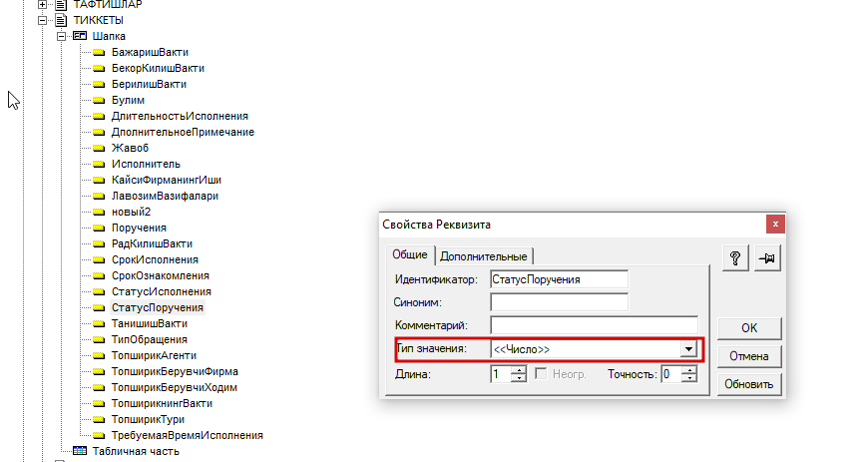Open the Тип значения dropdown
This screenshot has width=868, height=462.
[687, 349]
